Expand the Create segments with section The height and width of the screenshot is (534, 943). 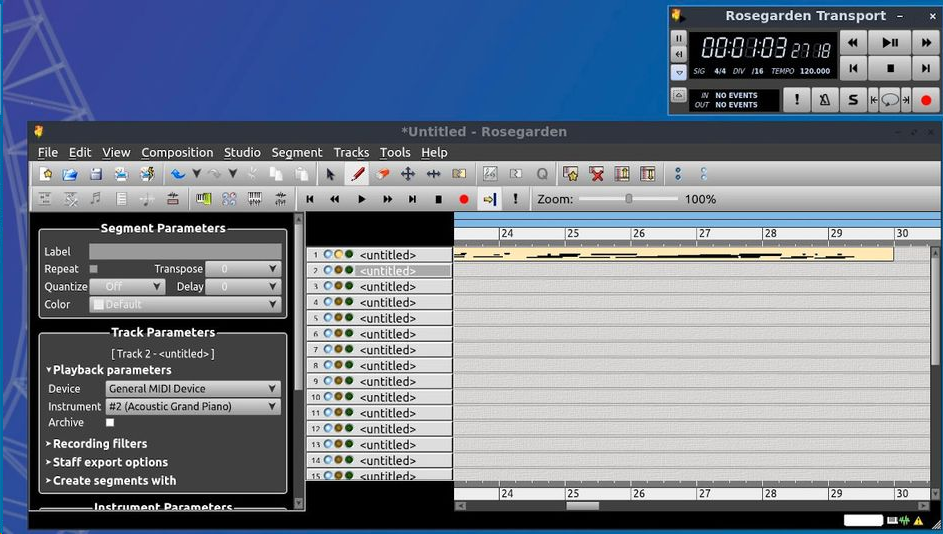point(111,480)
